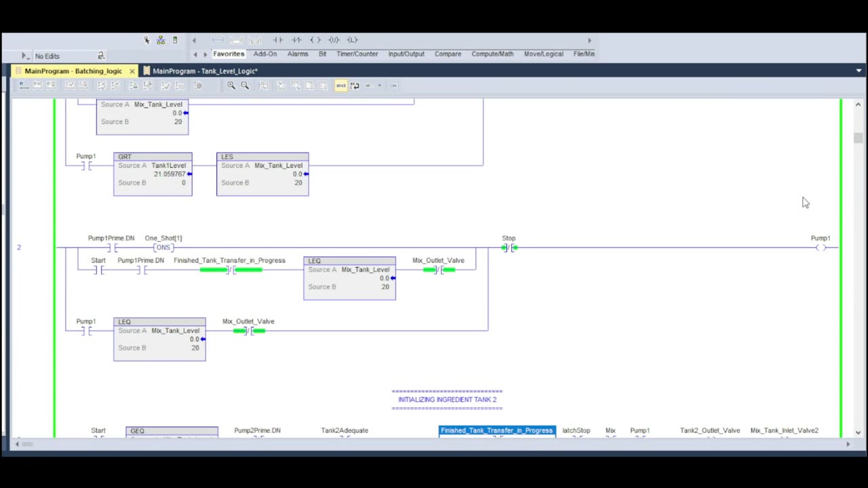This screenshot has height=488, width=868.
Task: Open the Compute/Math instruction tab
Action: (x=492, y=54)
